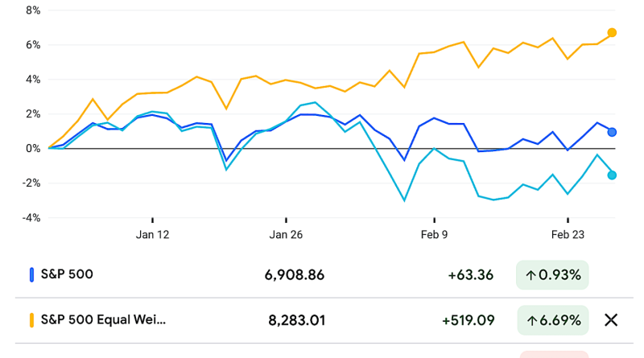Click the dark blue endpoint dot on the chart
Screen dimensions: 644x358
(612, 132)
